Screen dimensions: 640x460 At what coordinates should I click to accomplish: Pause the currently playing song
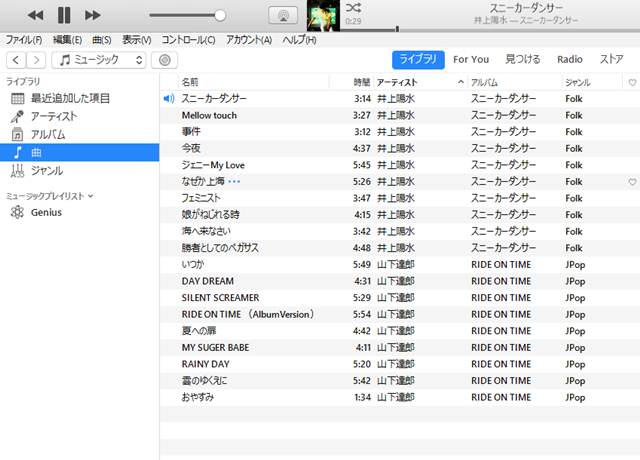point(64,16)
